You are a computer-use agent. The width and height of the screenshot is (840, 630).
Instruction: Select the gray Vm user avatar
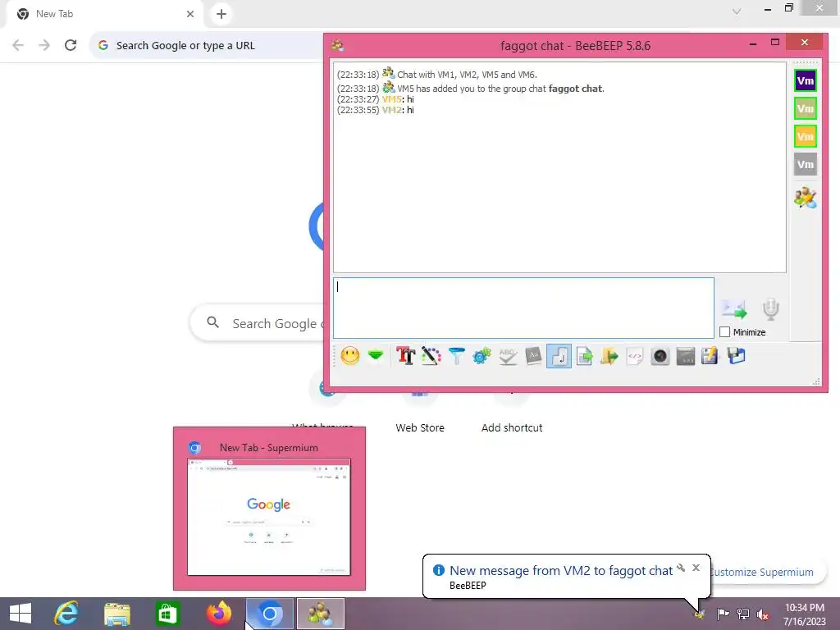click(x=806, y=164)
